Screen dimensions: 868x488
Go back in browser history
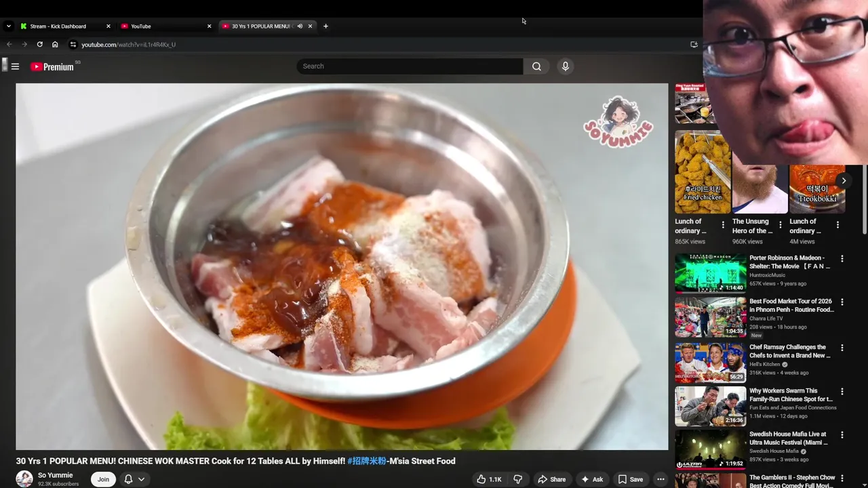click(9, 45)
